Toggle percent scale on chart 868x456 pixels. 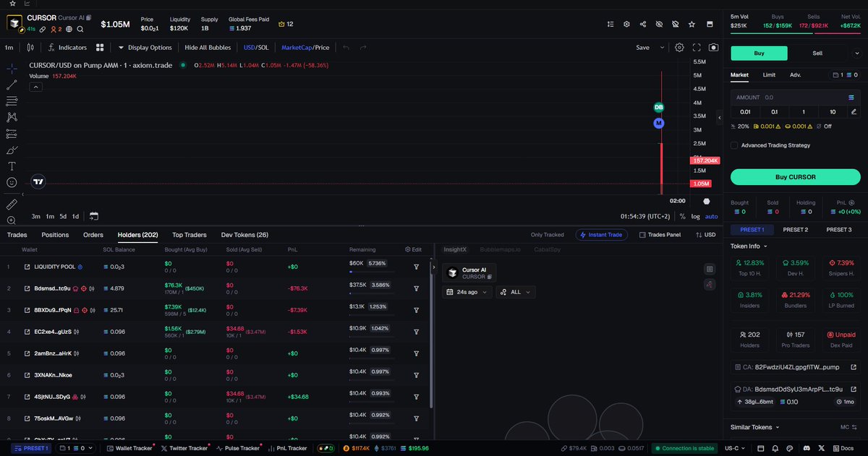(x=682, y=216)
